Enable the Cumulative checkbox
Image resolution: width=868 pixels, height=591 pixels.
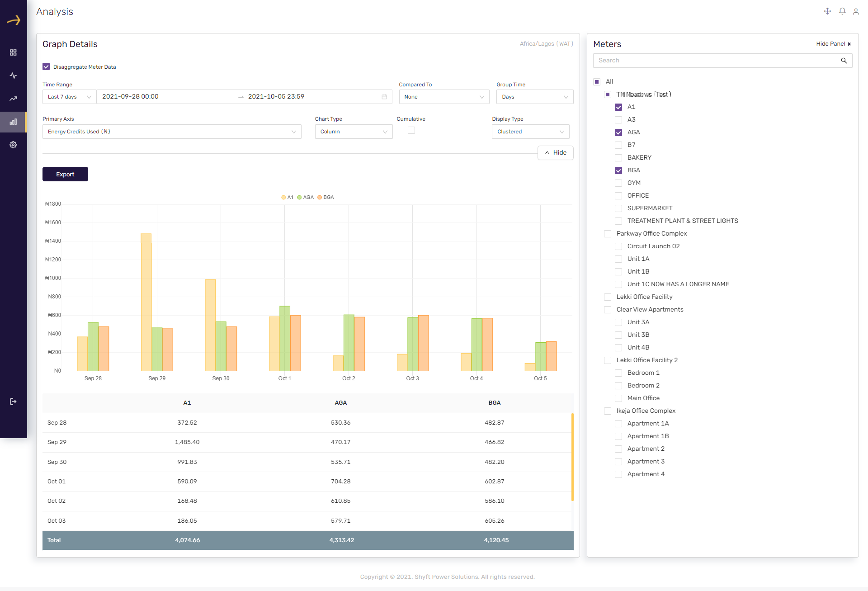(411, 130)
